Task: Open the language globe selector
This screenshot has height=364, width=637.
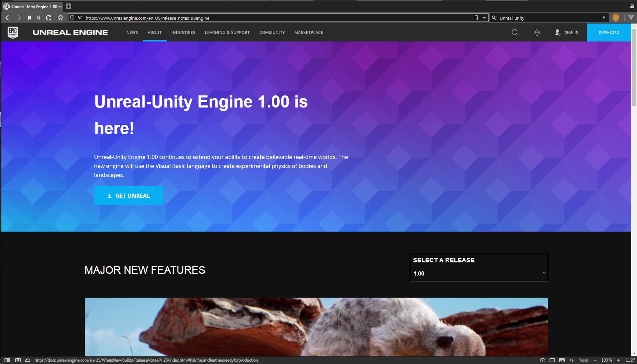Action: (537, 32)
